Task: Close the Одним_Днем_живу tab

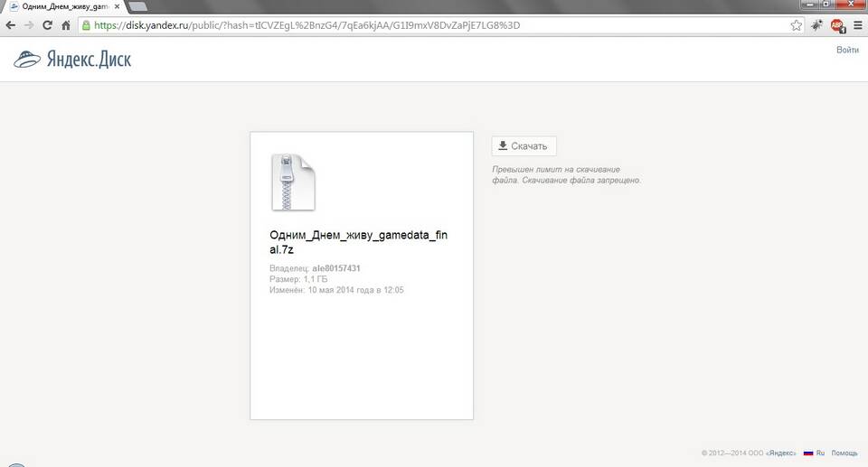Action: [117, 6]
